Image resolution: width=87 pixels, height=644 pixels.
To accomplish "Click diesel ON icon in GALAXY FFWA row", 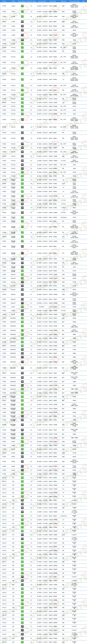I will pos(22,282).
